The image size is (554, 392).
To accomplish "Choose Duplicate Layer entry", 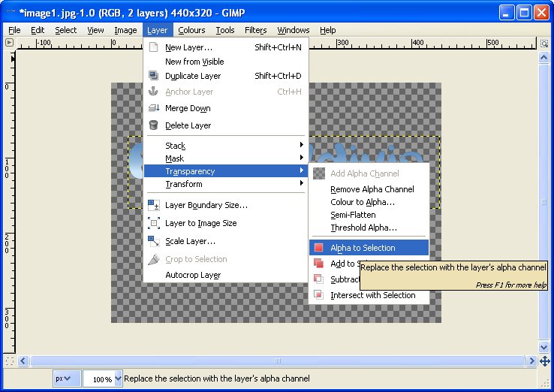I will [x=225, y=76].
